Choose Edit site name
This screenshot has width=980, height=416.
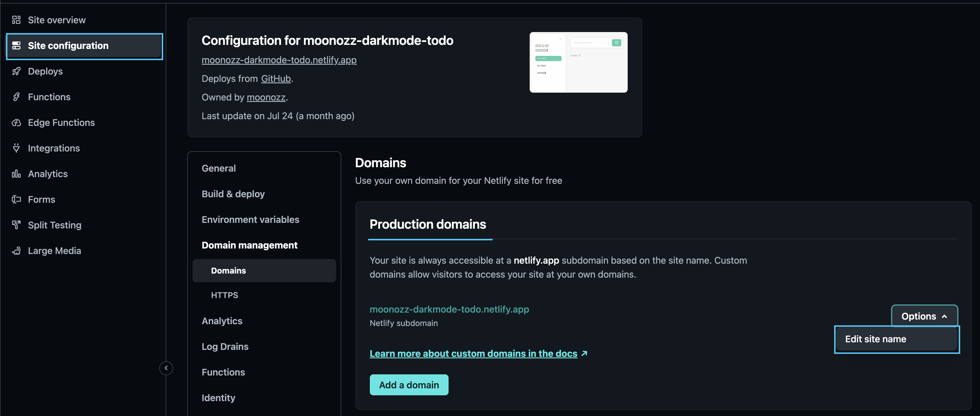click(x=896, y=339)
